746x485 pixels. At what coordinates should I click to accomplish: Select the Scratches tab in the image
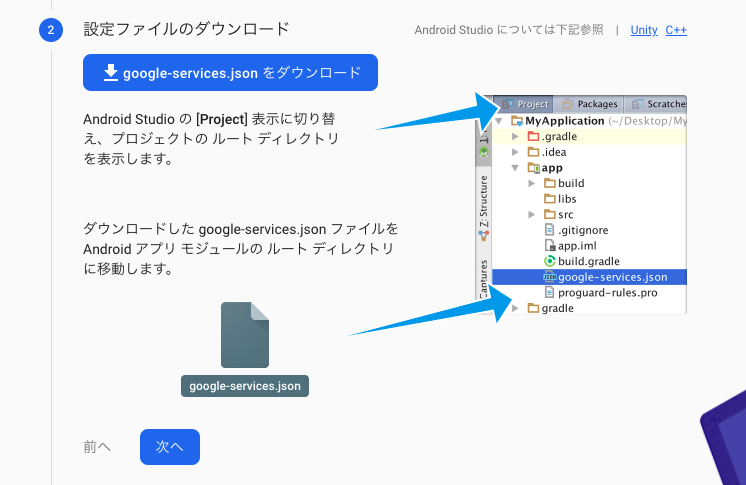pos(658,104)
